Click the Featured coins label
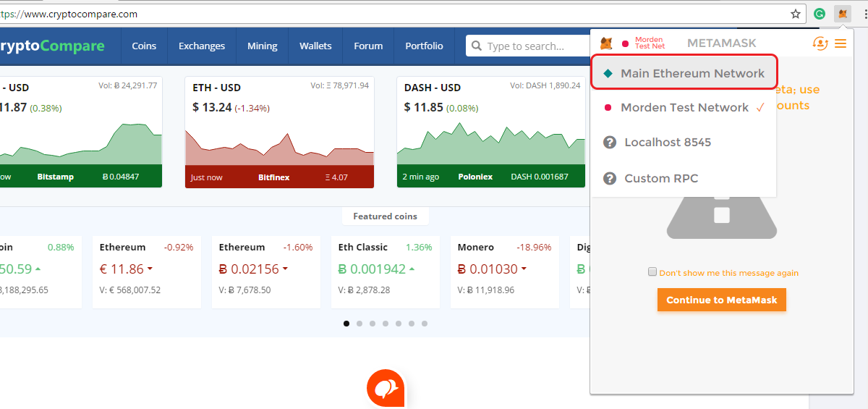868x409 pixels. click(x=385, y=216)
